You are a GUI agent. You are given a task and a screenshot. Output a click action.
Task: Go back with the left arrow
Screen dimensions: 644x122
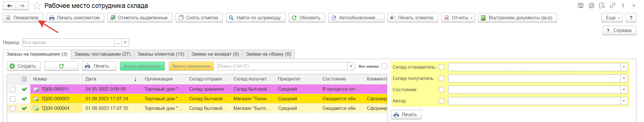[9, 6]
